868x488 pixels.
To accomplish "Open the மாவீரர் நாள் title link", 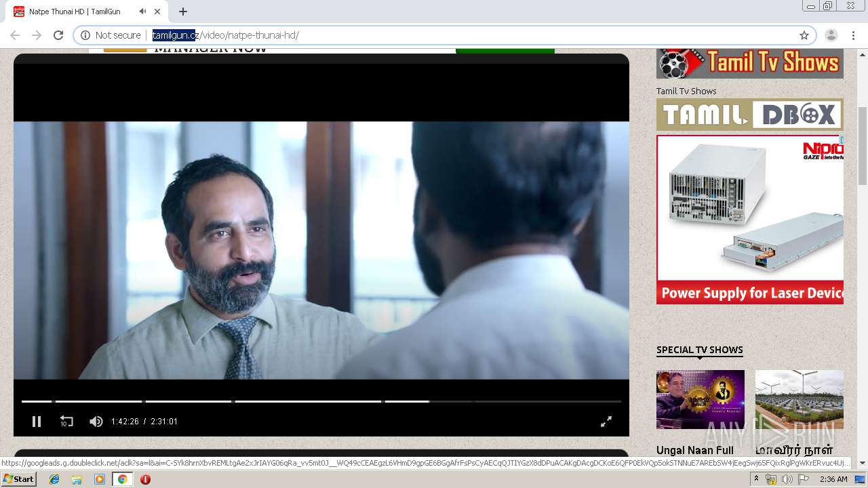I will click(794, 450).
